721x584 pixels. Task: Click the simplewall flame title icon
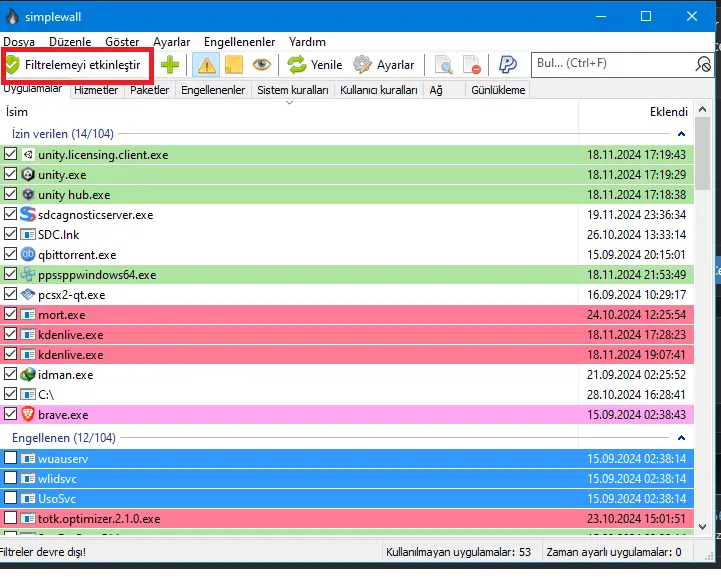12,17
